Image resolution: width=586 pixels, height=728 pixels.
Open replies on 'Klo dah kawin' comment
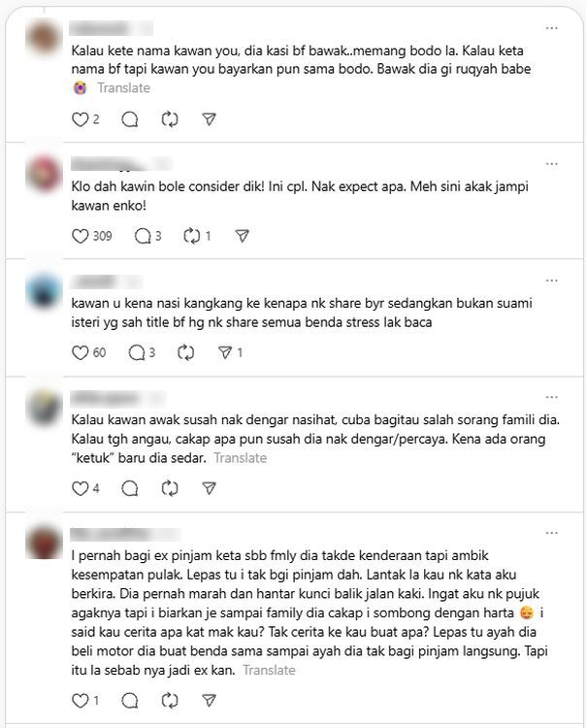(143, 236)
